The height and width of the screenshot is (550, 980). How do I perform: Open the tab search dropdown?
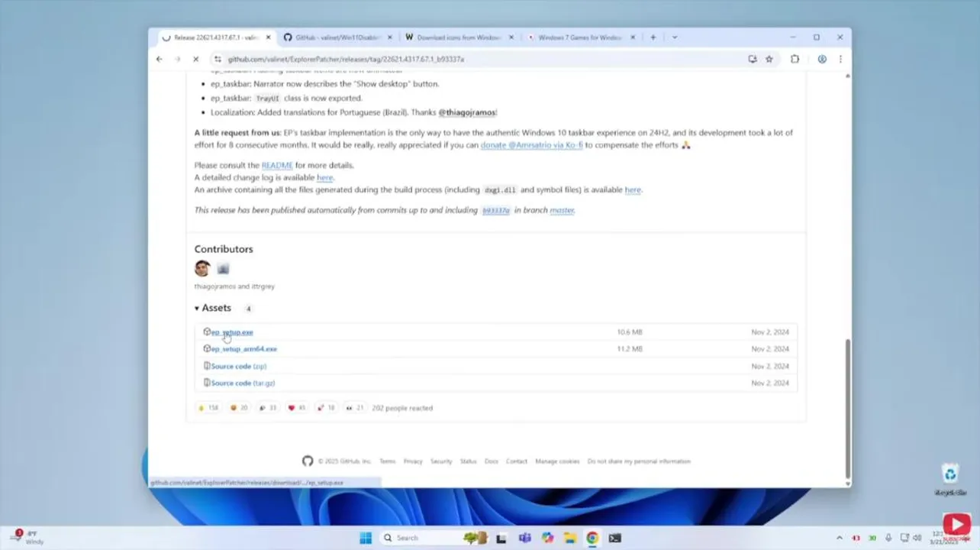[x=675, y=37]
